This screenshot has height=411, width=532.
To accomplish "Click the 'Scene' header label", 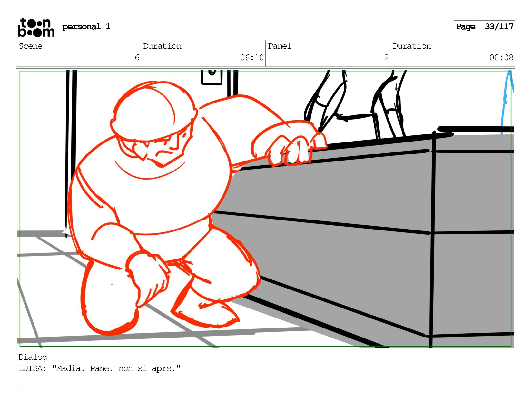I will pos(30,46).
